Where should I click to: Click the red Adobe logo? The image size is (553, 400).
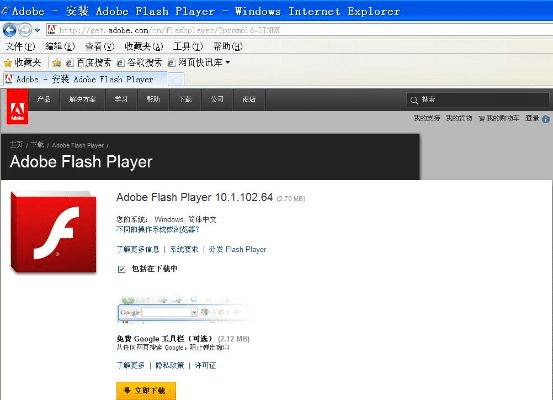point(17,107)
